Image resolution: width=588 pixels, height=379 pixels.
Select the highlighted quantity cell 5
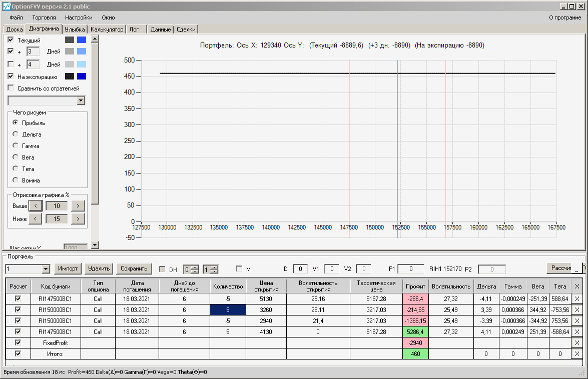228,309
